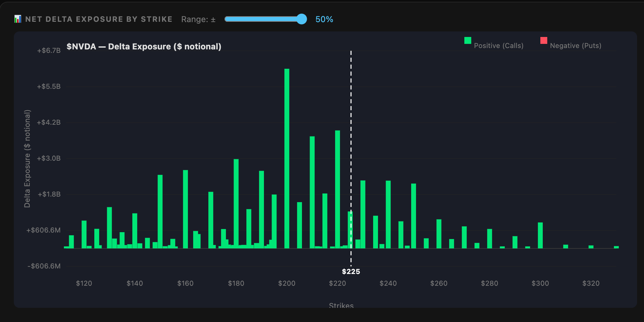This screenshot has height=322, width=644.
Task: Select the green bar at the $170 strike
Action: (x=211, y=220)
